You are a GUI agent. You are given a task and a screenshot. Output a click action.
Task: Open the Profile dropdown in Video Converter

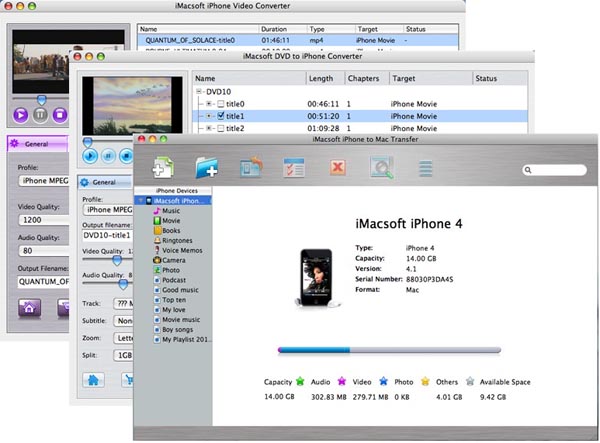[x=45, y=181]
